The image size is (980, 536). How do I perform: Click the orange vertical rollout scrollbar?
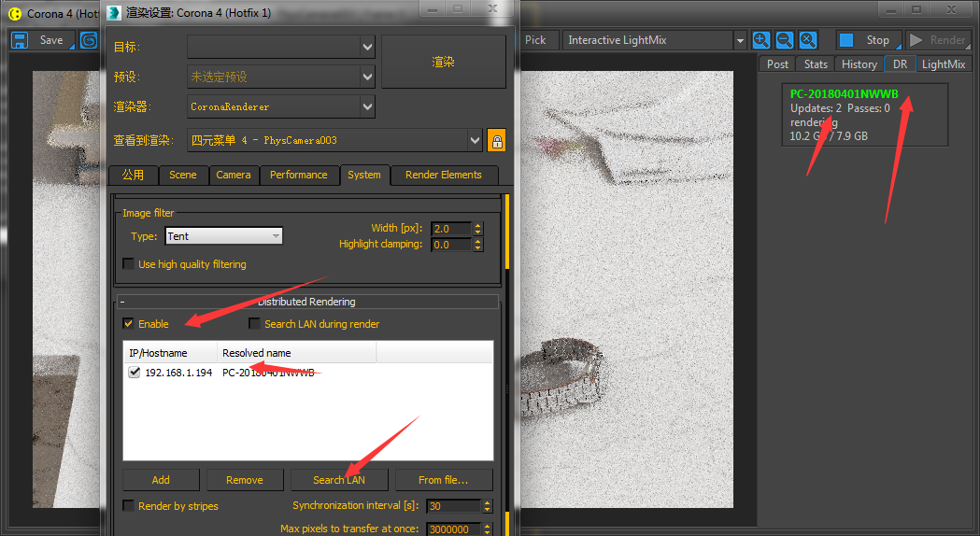[x=507, y=232]
